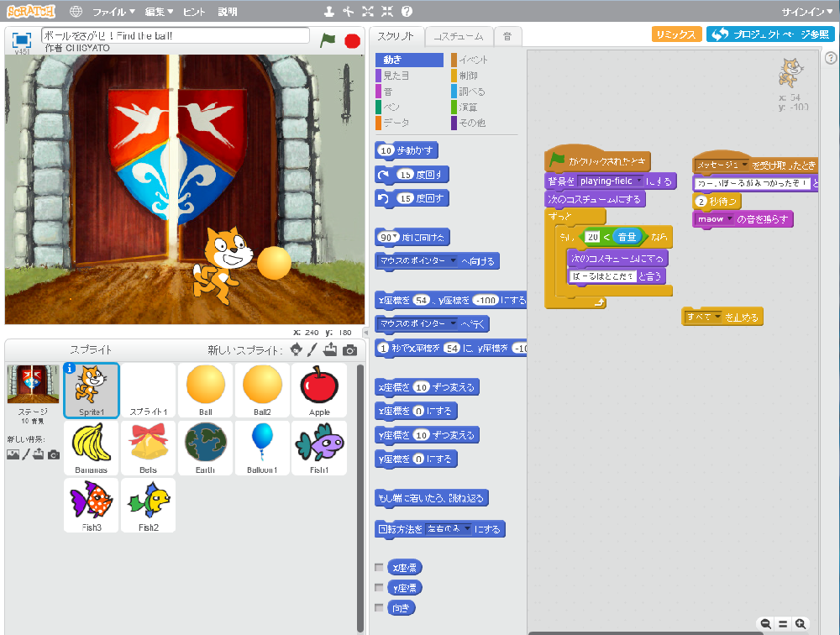Image resolution: width=840 pixels, height=635 pixels.
Task: Open Sprite1 info via the blue i badge
Action: [x=70, y=368]
